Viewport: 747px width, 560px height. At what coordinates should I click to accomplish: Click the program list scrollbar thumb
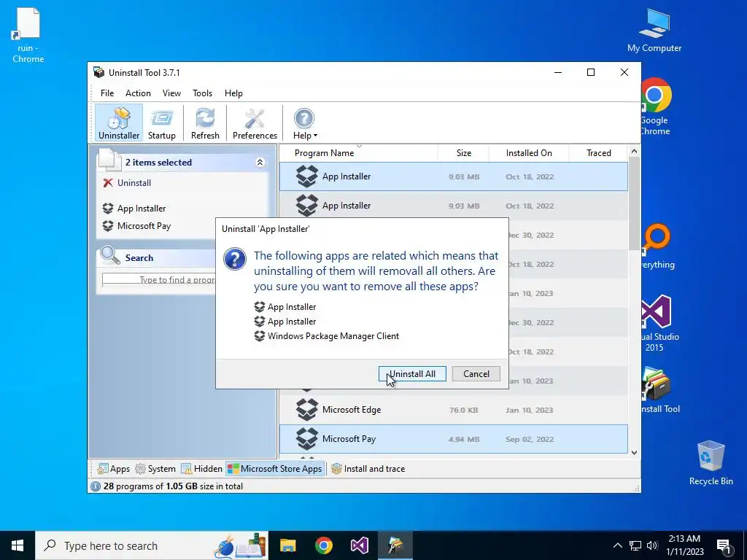pos(634,203)
